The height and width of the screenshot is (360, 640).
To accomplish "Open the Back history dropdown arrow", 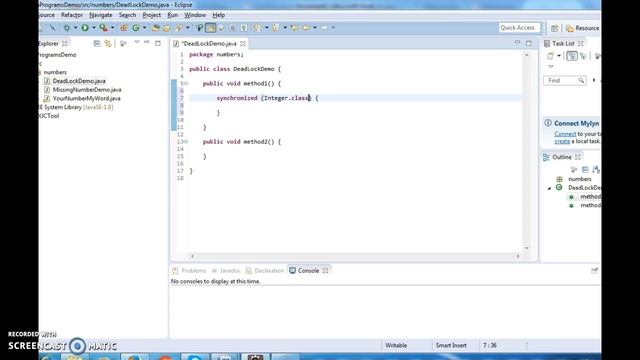I will [x=315, y=28].
